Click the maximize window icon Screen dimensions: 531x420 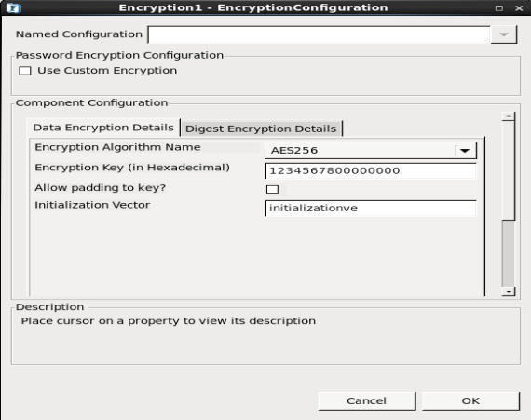point(498,8)
